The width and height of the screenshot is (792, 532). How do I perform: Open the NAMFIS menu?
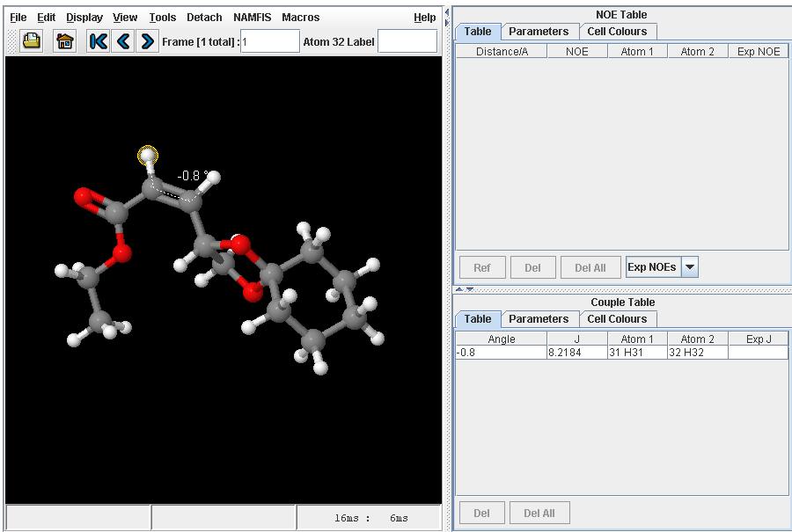[252, 17]
